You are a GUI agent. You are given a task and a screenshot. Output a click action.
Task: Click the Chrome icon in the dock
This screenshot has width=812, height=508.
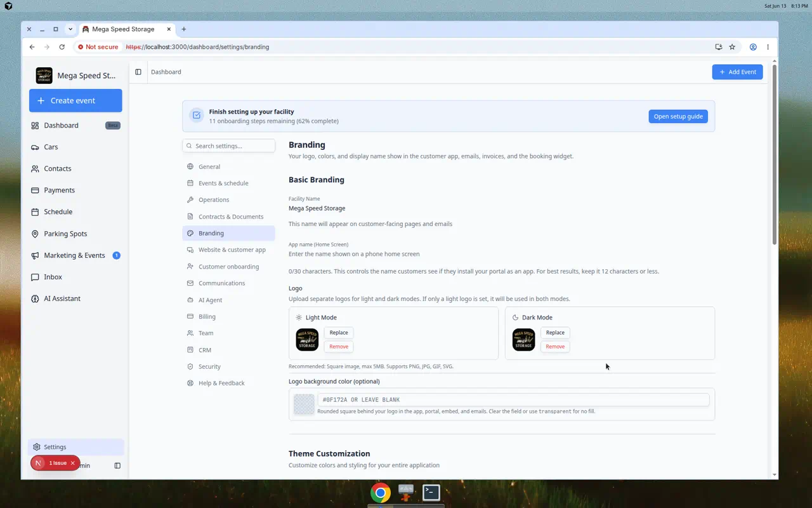point(381,493)
